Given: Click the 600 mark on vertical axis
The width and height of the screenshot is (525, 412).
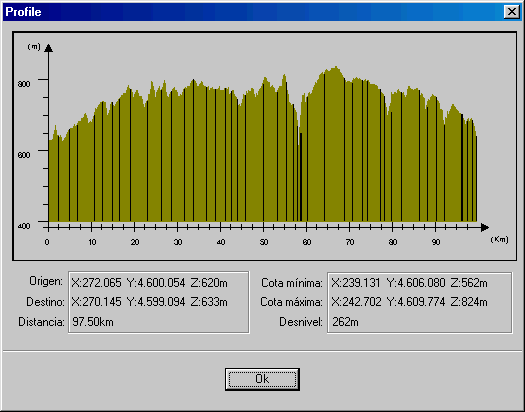Looking at the screenshot, I should click(24, 155).
